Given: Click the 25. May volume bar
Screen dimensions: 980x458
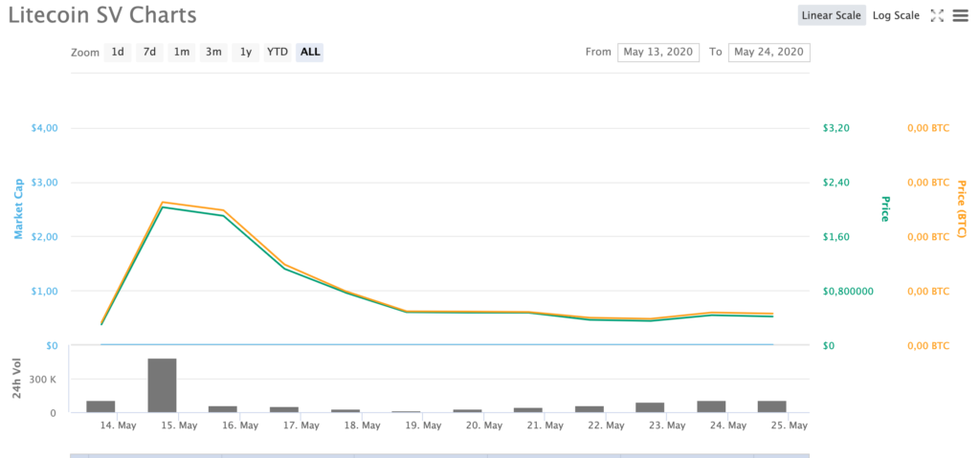Looking at the screenshot, I should click(772, 406).
